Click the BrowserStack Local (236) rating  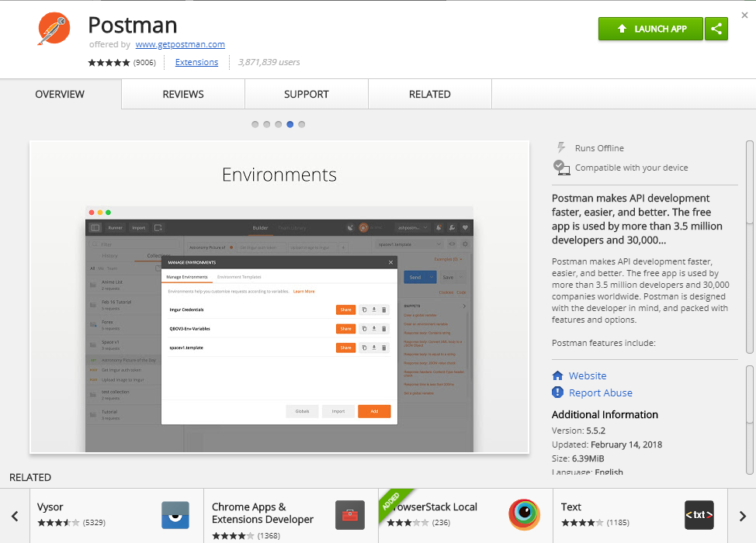pos(418,523)
